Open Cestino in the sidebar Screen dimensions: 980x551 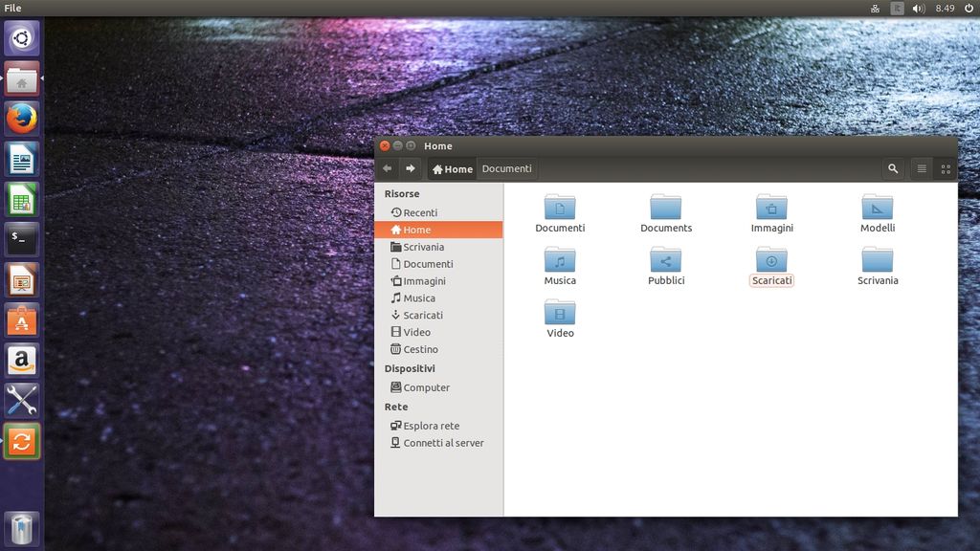tap(420, 349)
